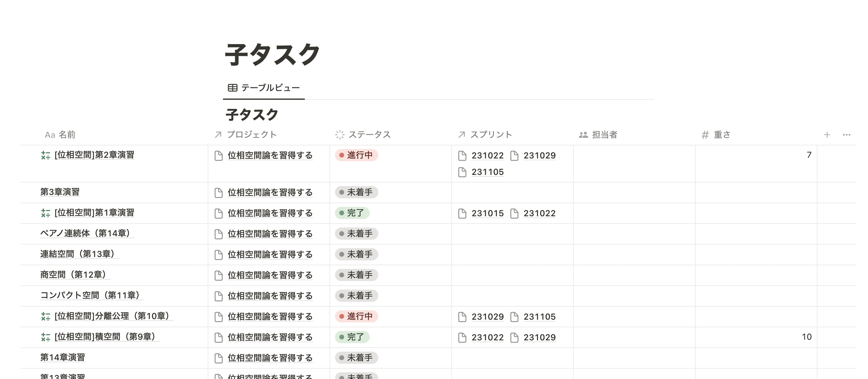Open the three-dots table options menu
The width and height of the screenshot is (868, 379).
click(x=846, y=135)
